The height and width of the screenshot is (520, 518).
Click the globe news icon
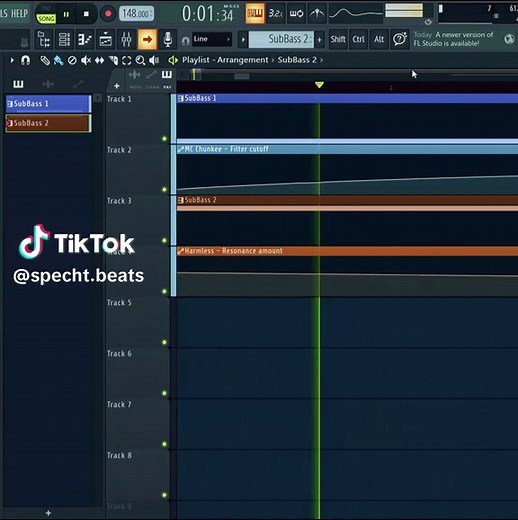point(509,39)
